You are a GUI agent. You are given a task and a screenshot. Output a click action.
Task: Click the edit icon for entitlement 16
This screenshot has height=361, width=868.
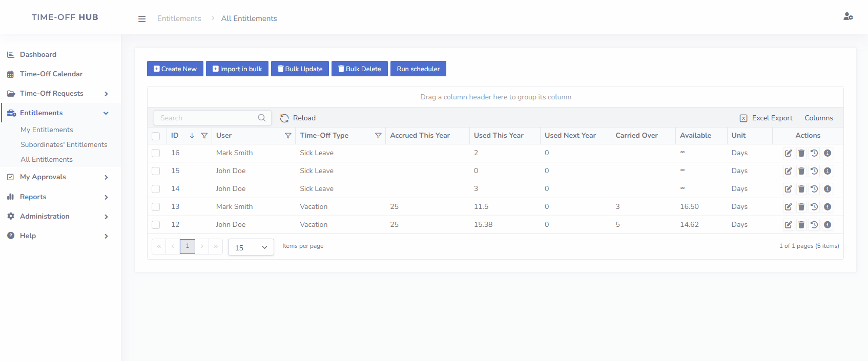pos(788,153)
